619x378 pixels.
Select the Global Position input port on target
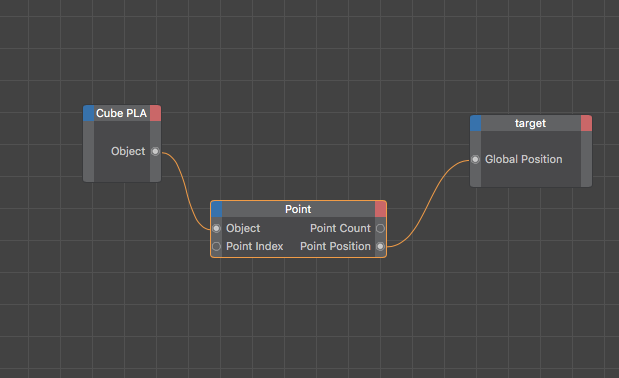[x=475, y=159]
